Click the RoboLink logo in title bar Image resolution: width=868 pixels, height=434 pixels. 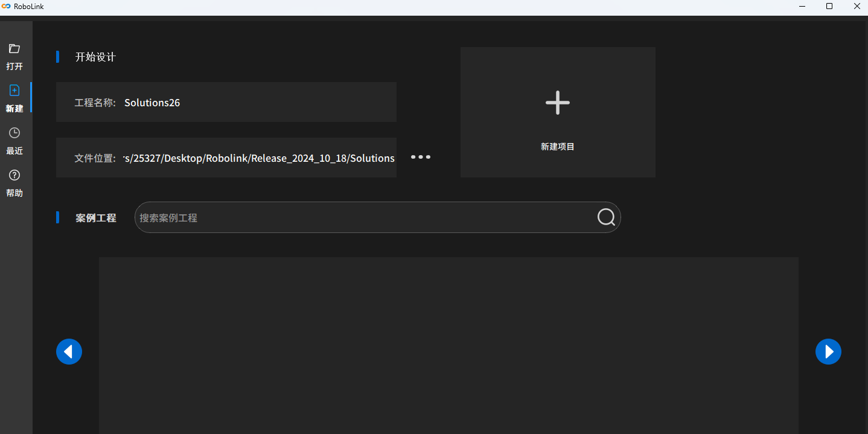[x=7, y=6]
